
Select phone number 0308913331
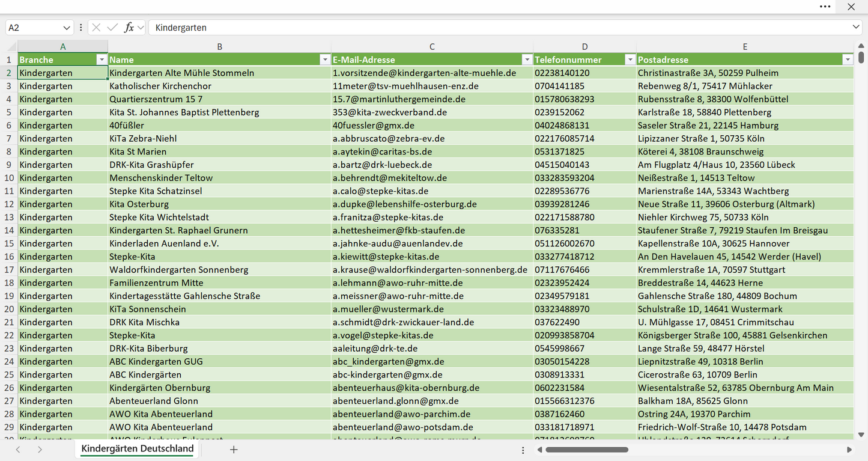click(584, 374)
